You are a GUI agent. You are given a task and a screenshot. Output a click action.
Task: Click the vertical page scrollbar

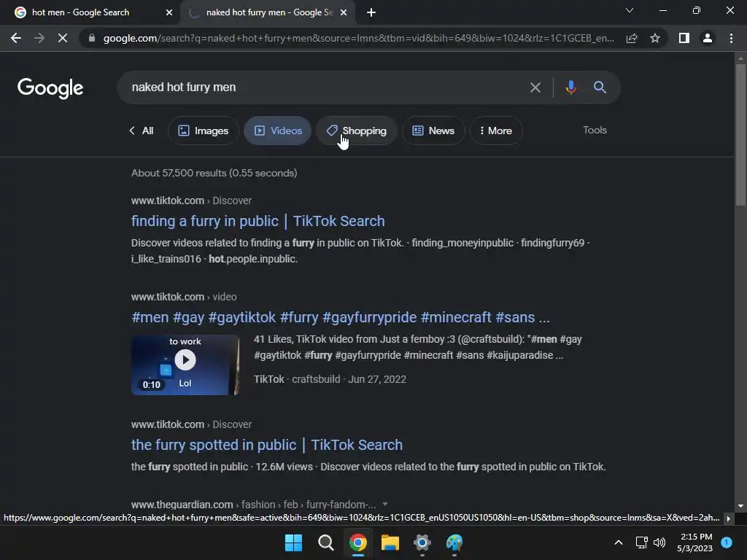point(740,135)
